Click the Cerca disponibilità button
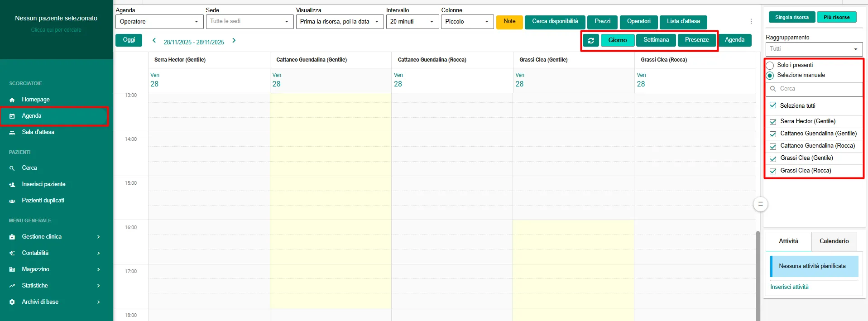The width and height of the screenshot is (868, 321). tap(555, 22)
